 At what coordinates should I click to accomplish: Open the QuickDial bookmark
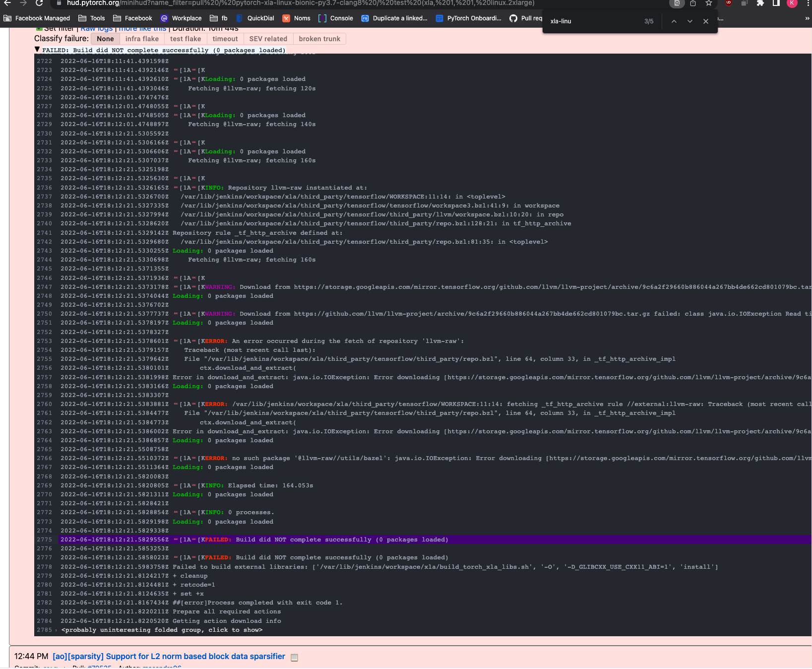tap(255, 18)
